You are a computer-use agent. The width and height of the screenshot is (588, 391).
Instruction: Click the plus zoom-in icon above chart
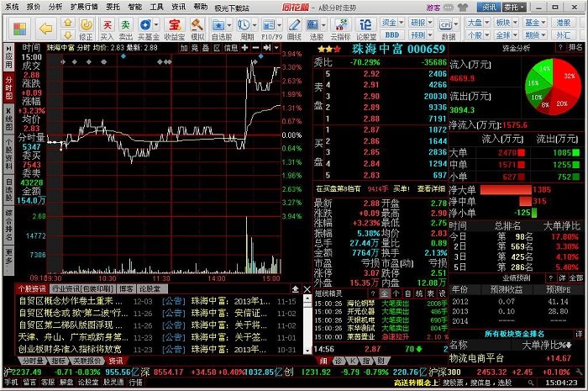[245, 48]
